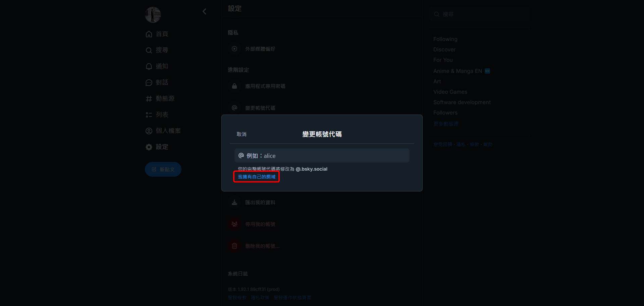Click the 刪除我的帳號 trash icon

[x=234, y=246]
